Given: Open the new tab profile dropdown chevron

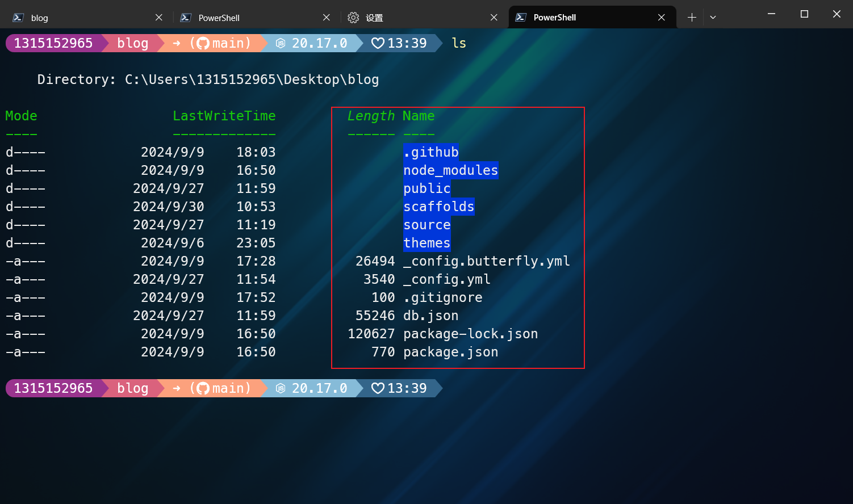Looking at the screenshot, I should coord(713,18).
